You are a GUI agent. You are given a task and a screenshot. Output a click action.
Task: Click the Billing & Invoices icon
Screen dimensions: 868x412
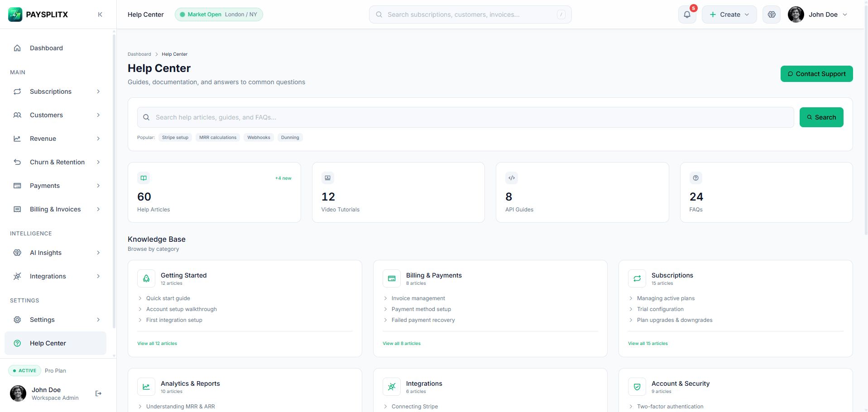click(x=17, y=209)
